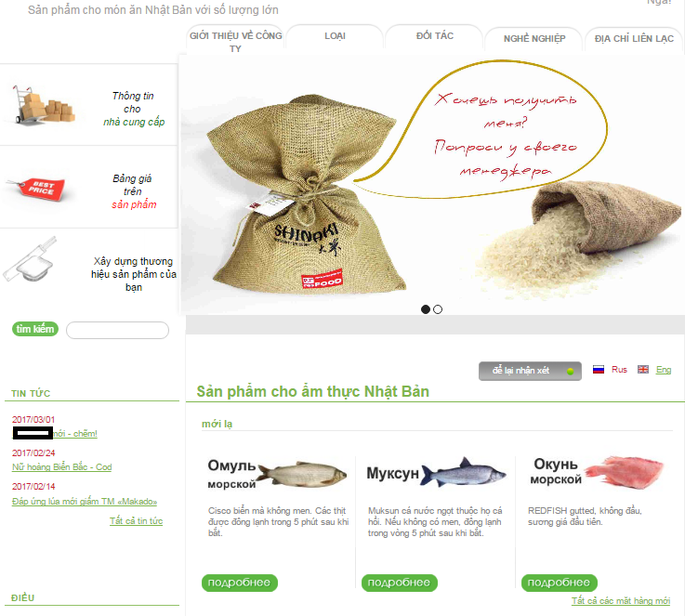The height and width of the screenshot is (616, 685).
Task: Click the Муксун fish image
Action: [x=464, y=472]
